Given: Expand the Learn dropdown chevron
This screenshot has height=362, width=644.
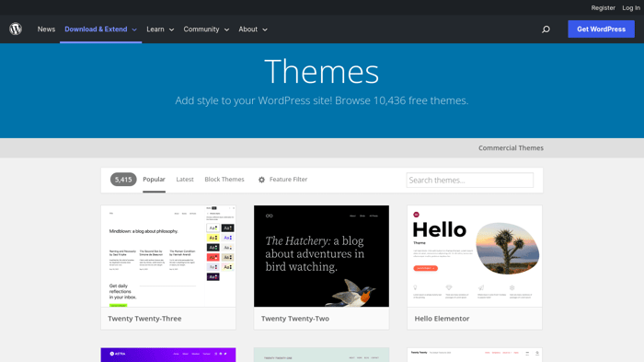Looking at the screenshot, I should (x=172, y=29).
